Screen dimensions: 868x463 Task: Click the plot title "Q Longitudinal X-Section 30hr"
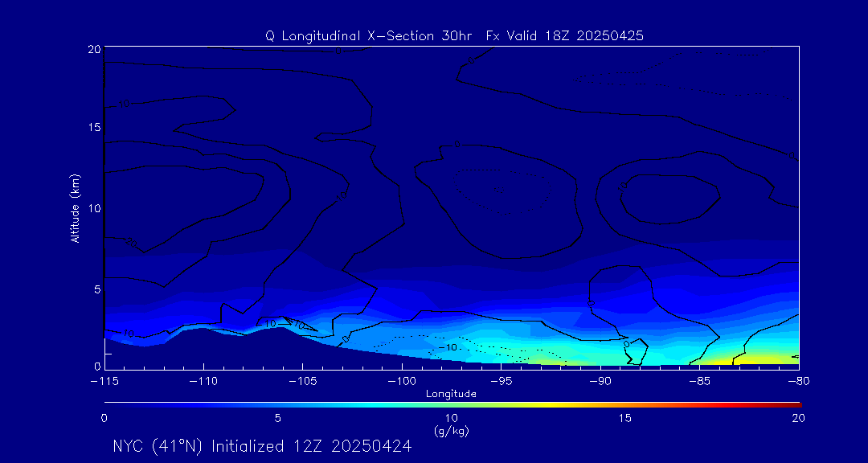pyautogui.click(x=368, y=36)
